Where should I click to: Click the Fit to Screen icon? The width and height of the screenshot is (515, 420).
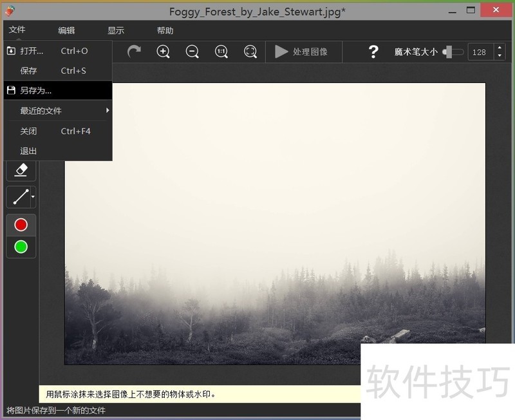click(250, 52)
